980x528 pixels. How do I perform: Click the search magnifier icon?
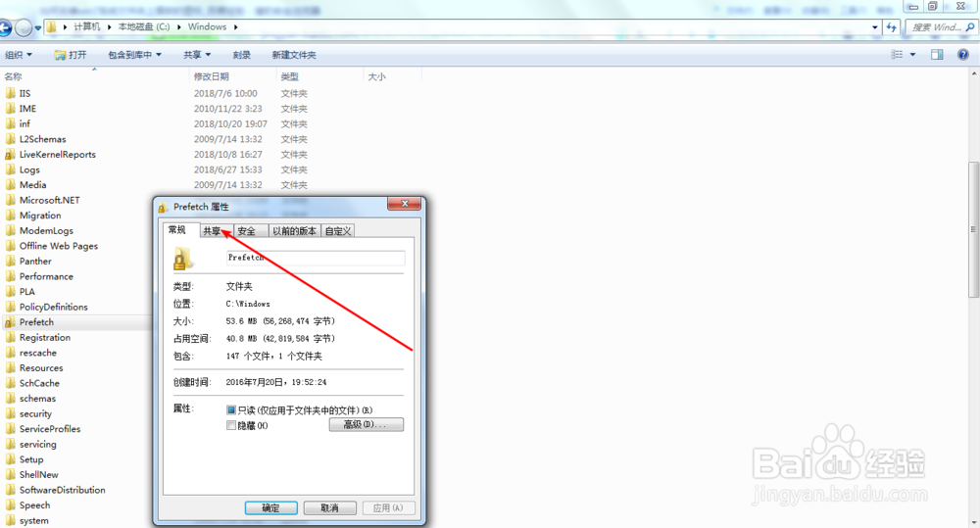coord(970,27)
